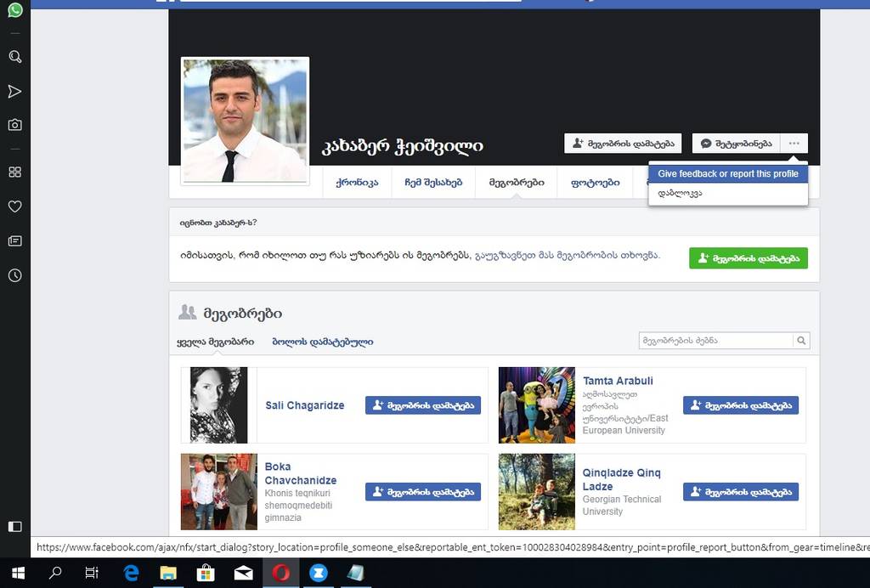Open Mail app from taskbar
Image resolution: width=870 pixels, height=588 pixels.
click(243, 573)
